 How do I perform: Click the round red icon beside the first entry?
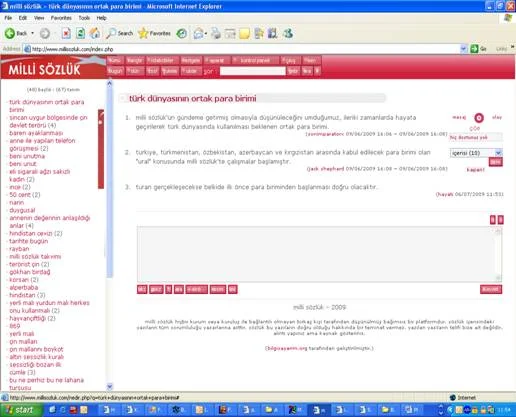coord(479,118)
